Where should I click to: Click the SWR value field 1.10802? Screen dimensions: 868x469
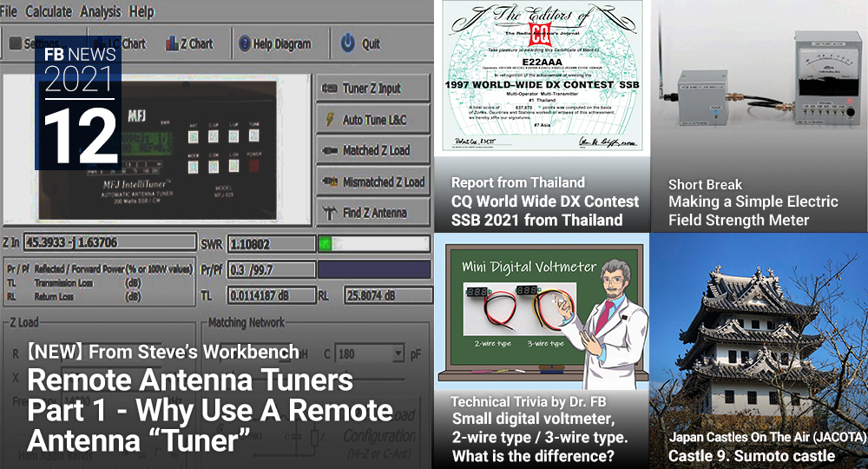(x=271, y=244)
